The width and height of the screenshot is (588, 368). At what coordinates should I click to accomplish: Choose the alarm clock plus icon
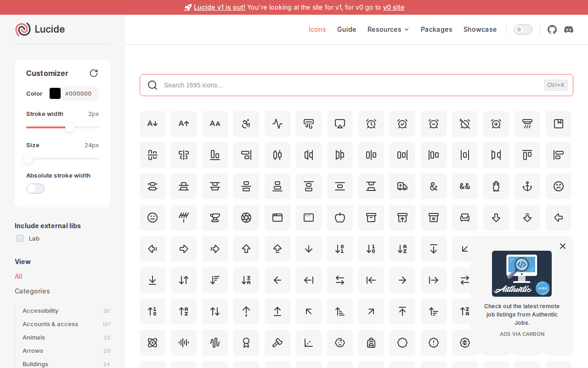[496, 124]
